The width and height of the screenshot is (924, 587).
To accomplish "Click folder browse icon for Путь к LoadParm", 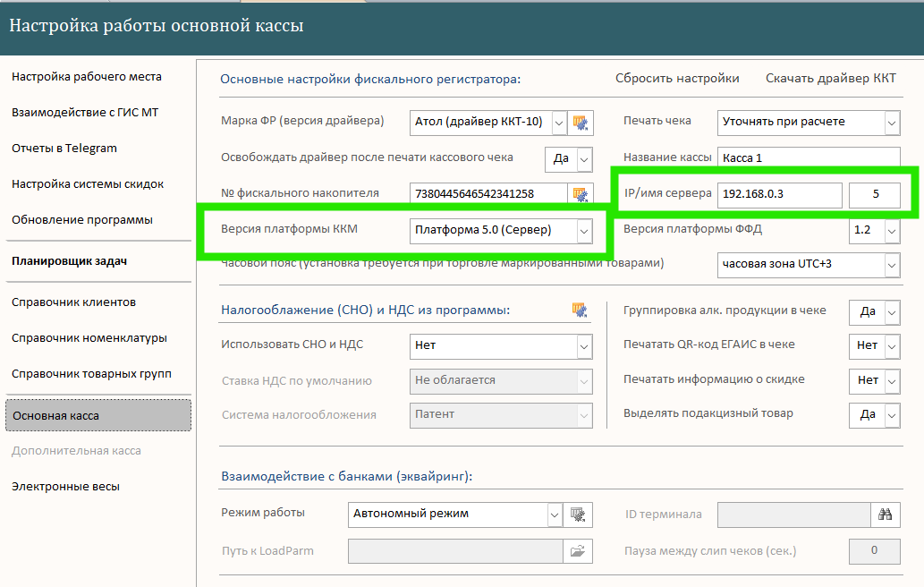I will pos(578,551).
